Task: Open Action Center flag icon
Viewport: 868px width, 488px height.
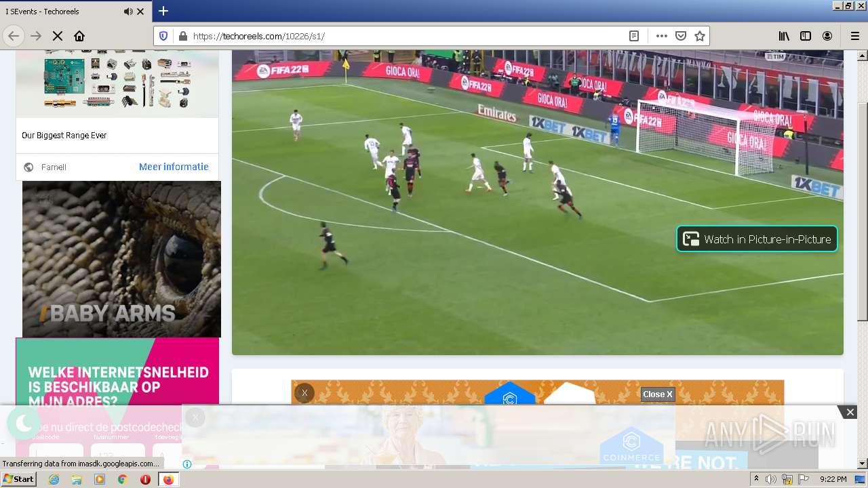Action: (804, 479)
